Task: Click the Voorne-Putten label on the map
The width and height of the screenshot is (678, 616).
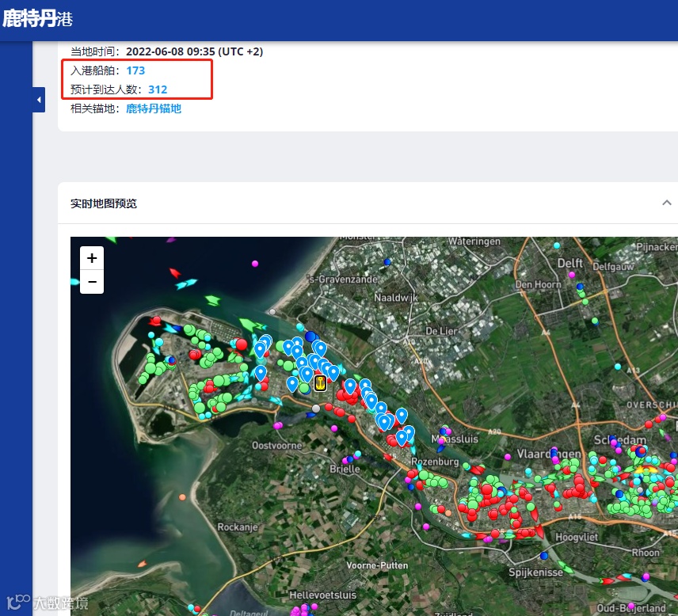Action: 377,565
